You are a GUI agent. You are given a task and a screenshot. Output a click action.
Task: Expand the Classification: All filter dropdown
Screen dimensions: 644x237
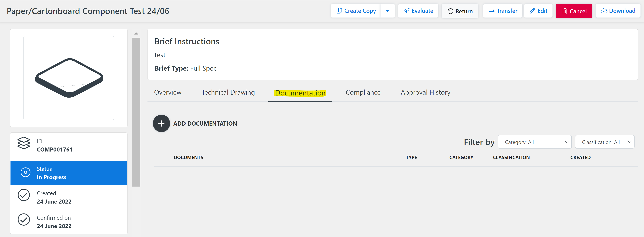[604, 142]
